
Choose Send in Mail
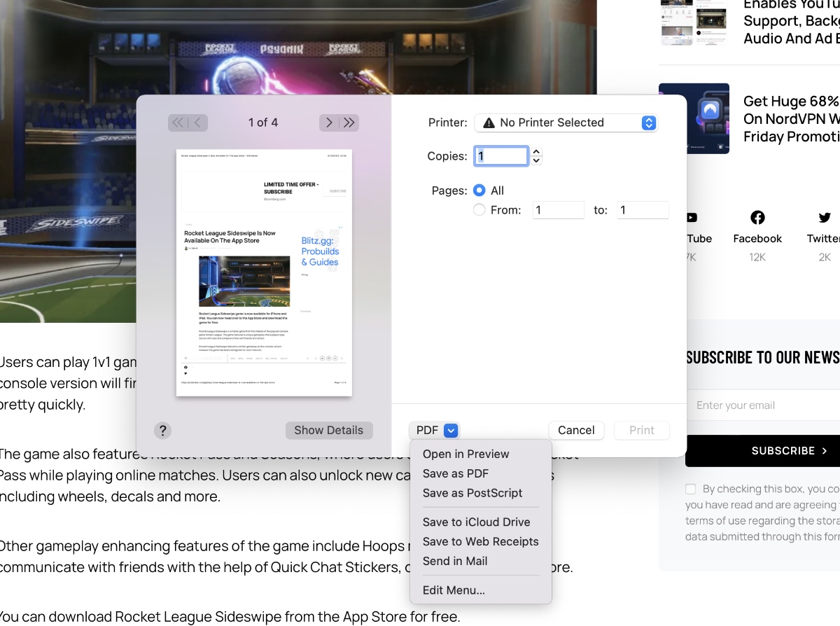click(x=481, y=561)
